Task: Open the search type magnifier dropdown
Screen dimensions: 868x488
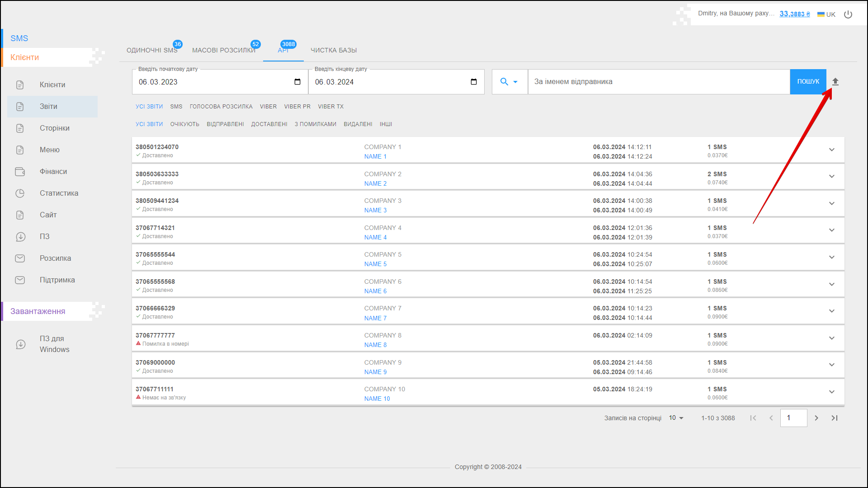Action: point(509,82)
